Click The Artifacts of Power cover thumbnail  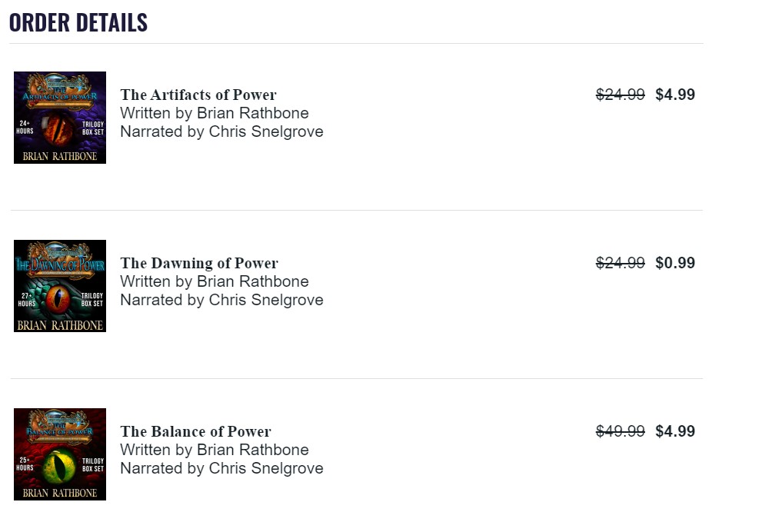[x=60, y=118]
